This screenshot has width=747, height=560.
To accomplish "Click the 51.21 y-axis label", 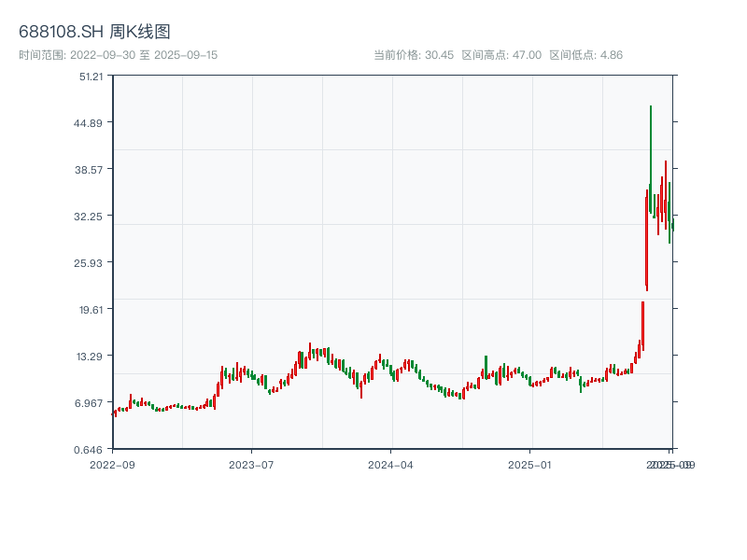I will pos(91,77).
